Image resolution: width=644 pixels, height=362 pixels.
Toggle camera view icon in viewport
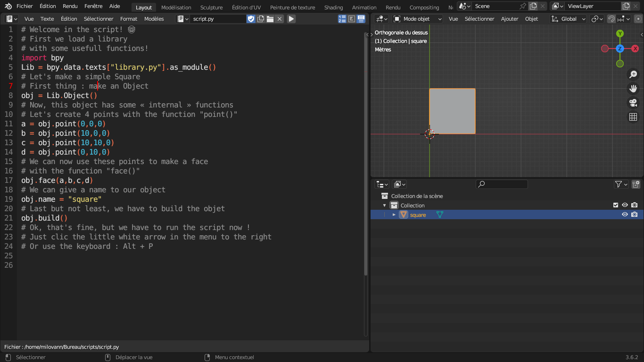tap(633, 103)
